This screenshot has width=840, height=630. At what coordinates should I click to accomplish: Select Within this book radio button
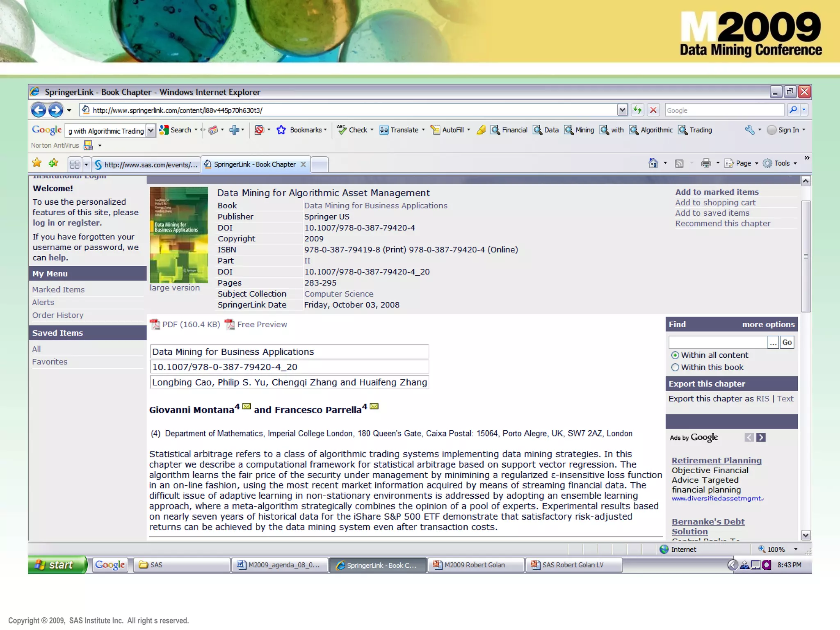point(675,367)
